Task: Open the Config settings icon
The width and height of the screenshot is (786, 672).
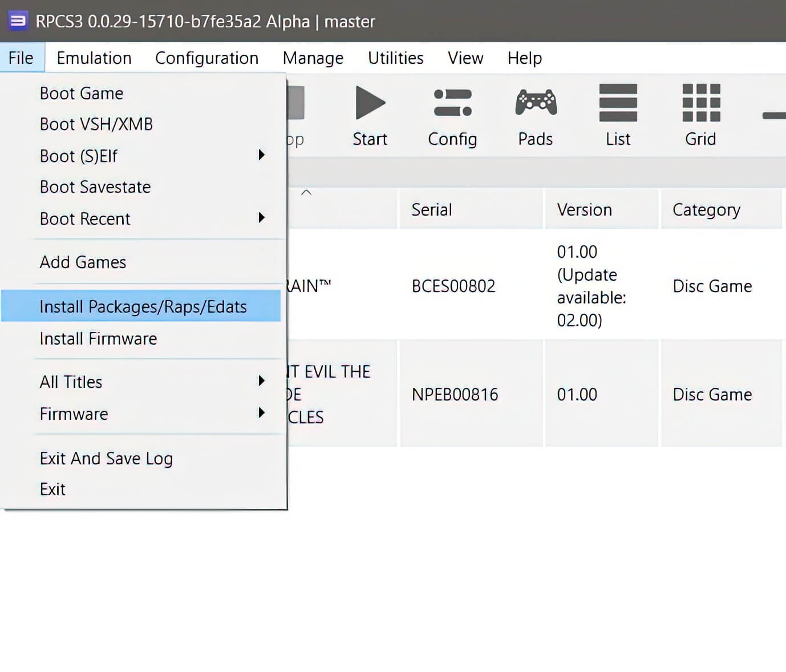Action: tap(452, 103)
